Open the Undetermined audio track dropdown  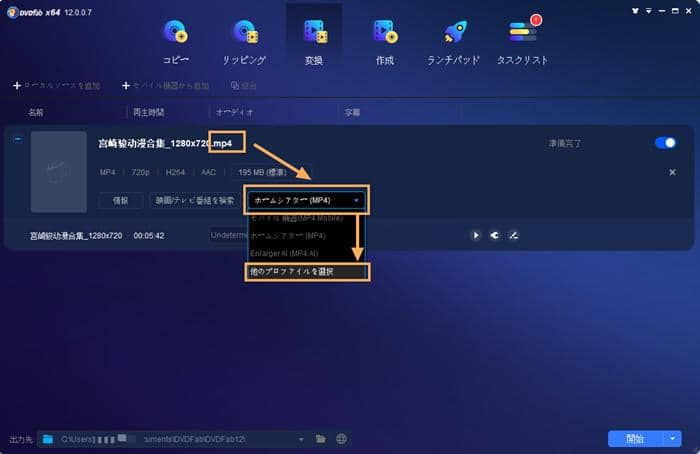click(x=228, y=235)
